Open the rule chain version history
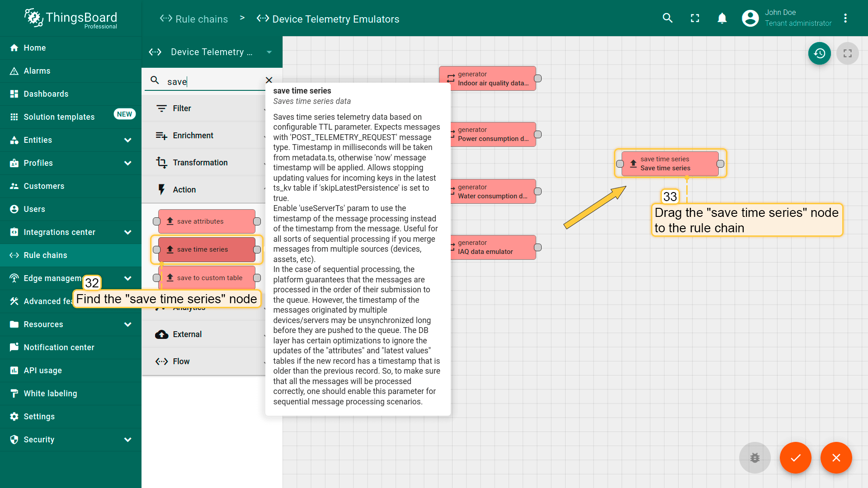Screen dimensions: 868x488 pyautogui.click(x=819, y=53)
